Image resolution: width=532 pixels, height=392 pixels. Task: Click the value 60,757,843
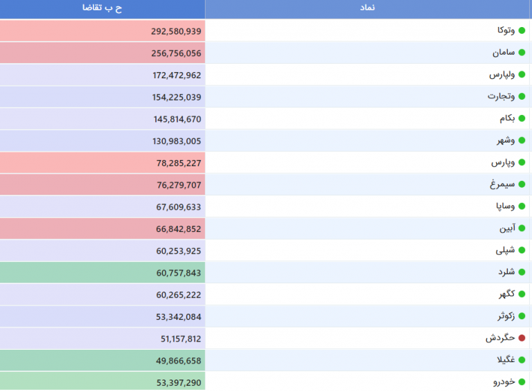coord(179,273)
